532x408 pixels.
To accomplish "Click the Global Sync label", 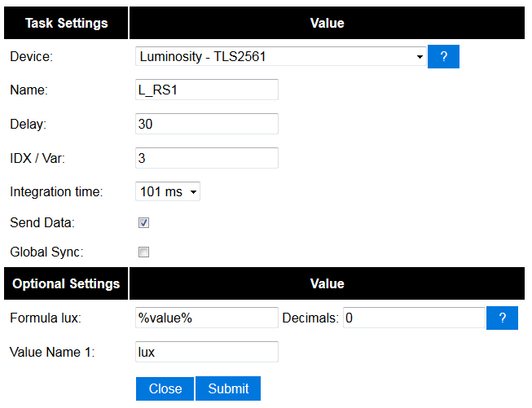I will pyautogui.click(x=46, y=252).
